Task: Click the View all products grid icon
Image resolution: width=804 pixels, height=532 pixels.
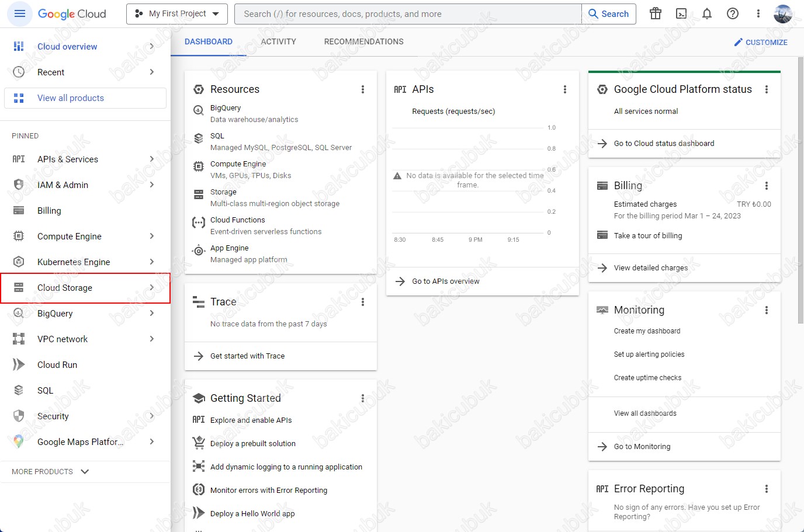Action: (x=19, y=98)
